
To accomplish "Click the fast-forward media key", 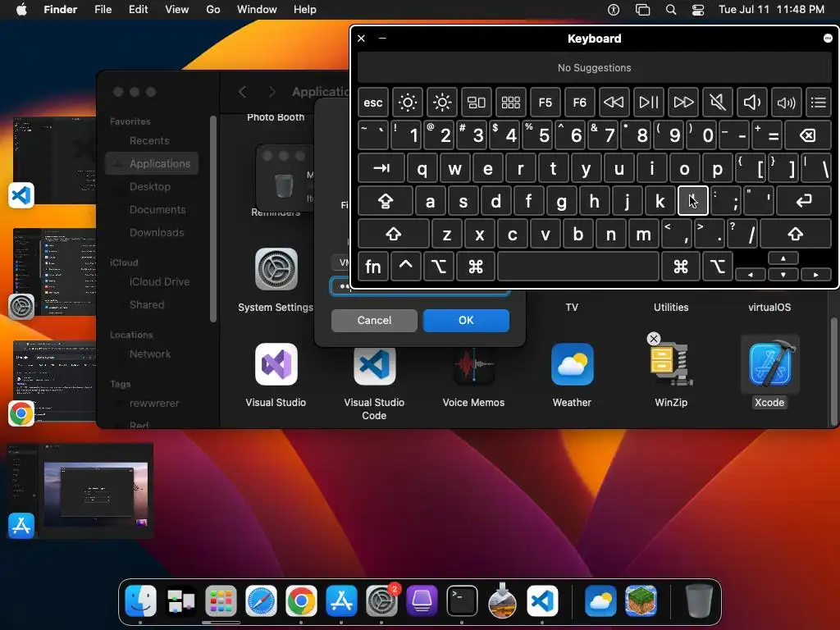I will click(683, 103).
